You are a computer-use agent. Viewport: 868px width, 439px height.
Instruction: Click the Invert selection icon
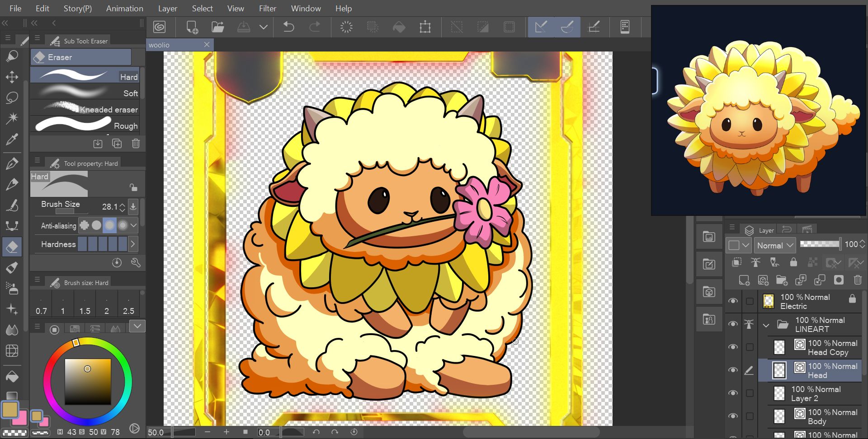tap(483, 27)
